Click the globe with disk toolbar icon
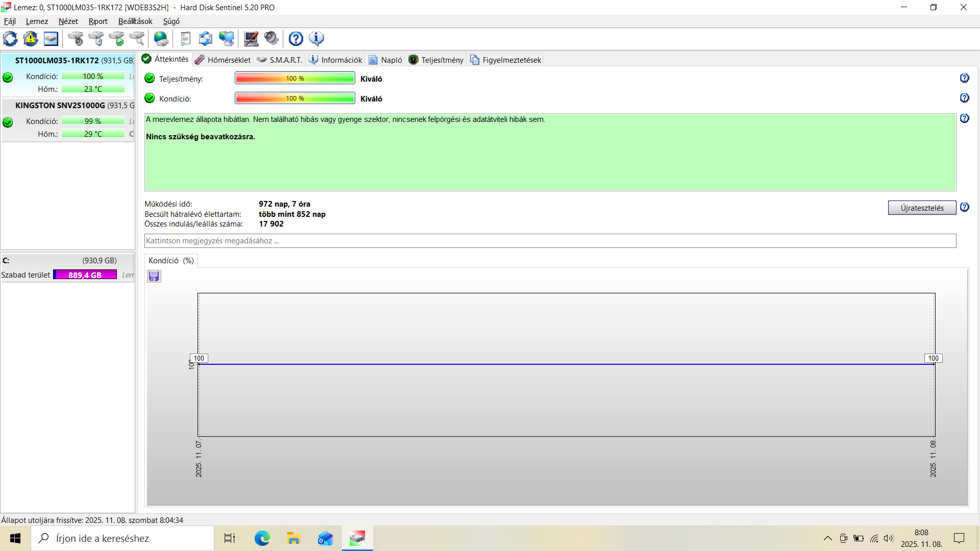This screenshot has height=551, width=980. click(x=161, y=39)
